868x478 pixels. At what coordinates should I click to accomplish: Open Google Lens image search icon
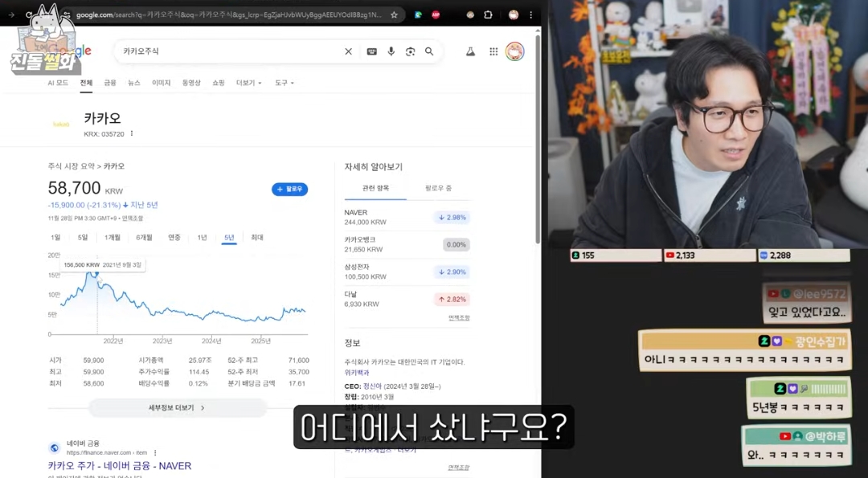[x=410, y=51]
